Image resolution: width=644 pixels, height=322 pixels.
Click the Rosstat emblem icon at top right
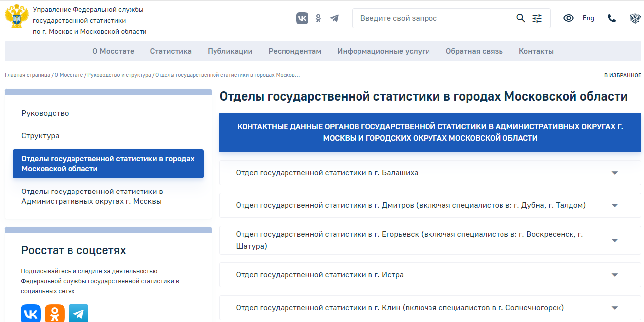(635, 18)
